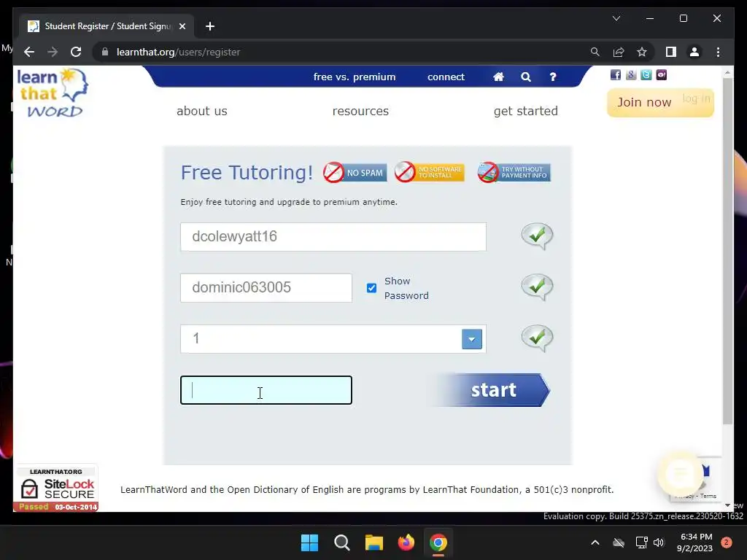
Task: Click the address bar URL
Action: tap(178, 52)
